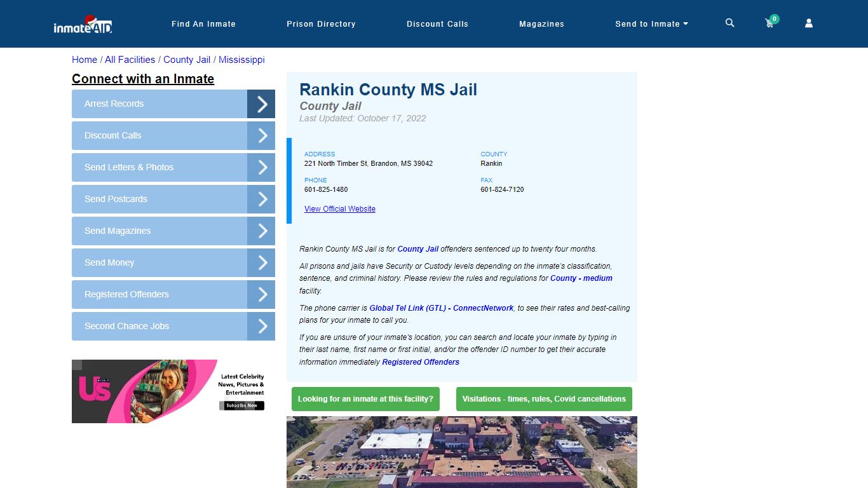Screen dimensions: 868x488
Task: Click Looking for an inmate at this facility
Action: coord(365,399)
